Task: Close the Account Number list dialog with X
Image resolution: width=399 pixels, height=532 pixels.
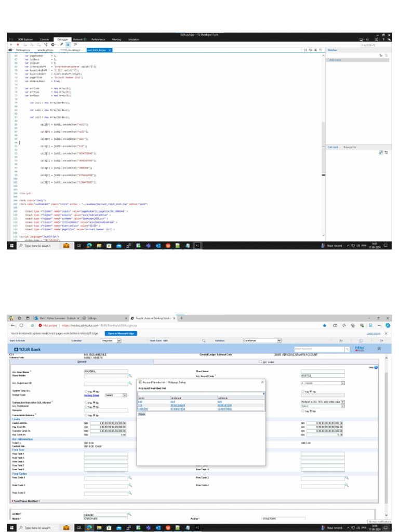Action: click(262, 382)
